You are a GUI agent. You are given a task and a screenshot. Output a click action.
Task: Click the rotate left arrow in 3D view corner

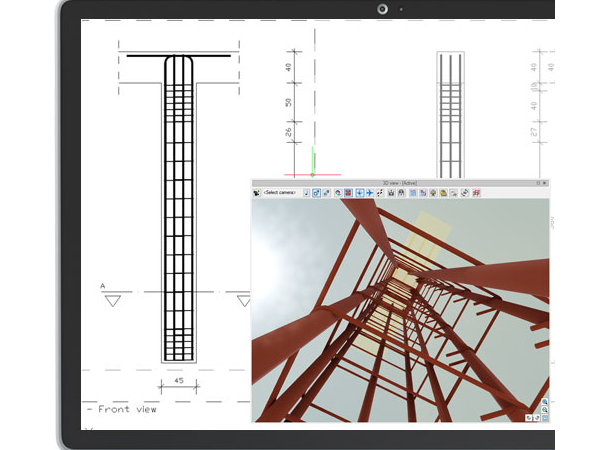(x=528, y=418)
